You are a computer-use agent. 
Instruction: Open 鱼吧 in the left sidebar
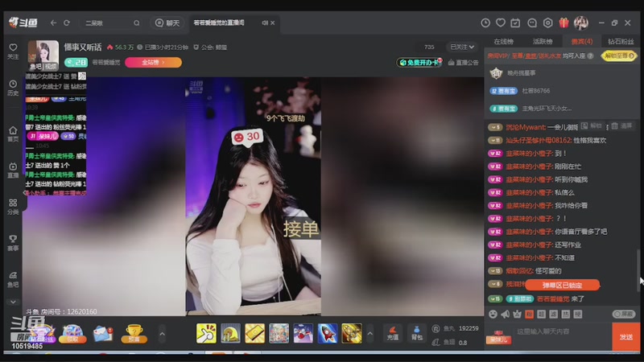point(13,279)
